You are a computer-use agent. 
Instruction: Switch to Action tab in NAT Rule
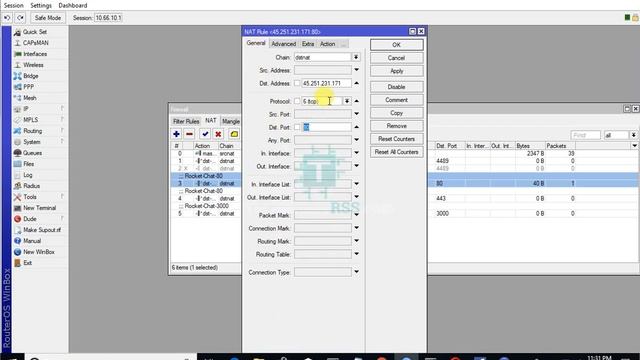point(327,44)
